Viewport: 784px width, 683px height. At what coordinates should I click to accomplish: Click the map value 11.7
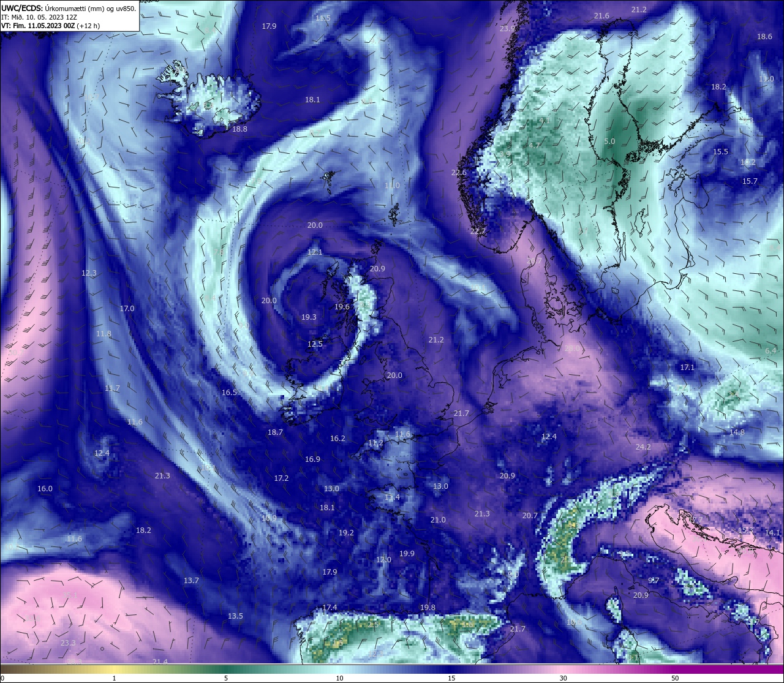coord(112,388)
